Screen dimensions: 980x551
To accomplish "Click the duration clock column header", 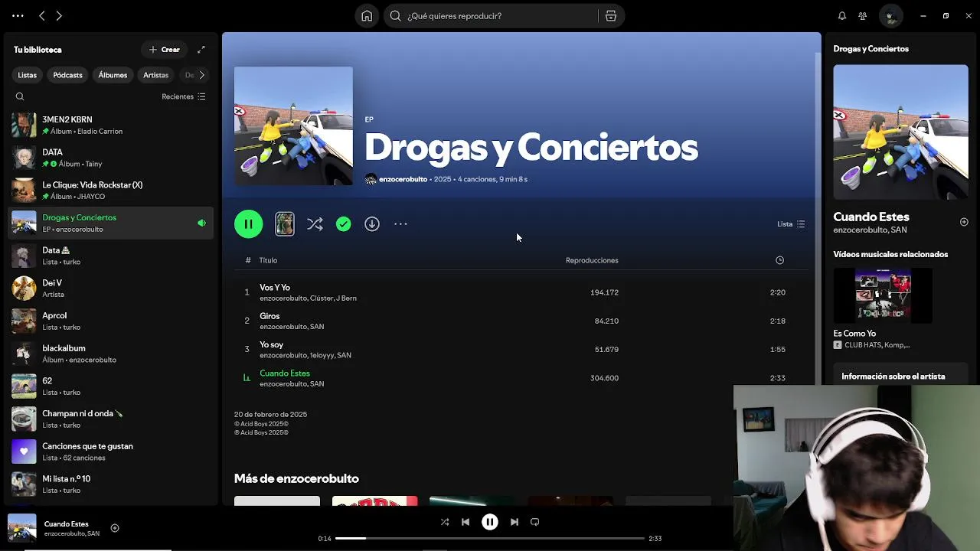I will (x=779, y=260).
